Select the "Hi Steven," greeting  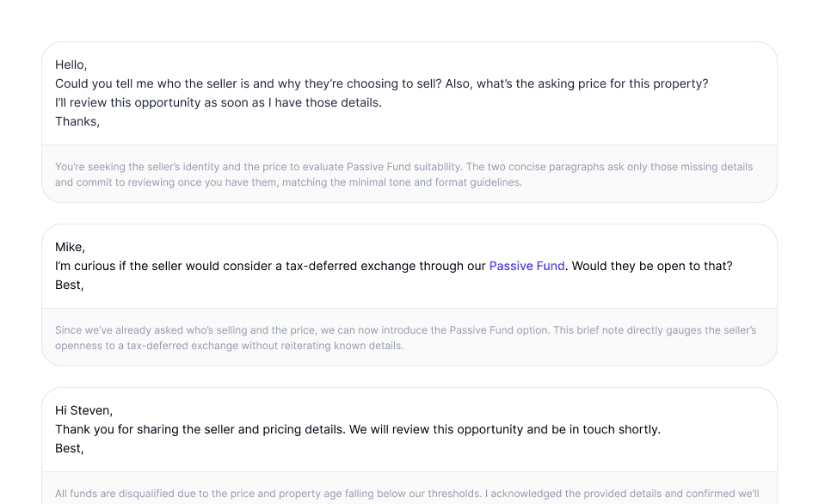click(x=84, y=410)
